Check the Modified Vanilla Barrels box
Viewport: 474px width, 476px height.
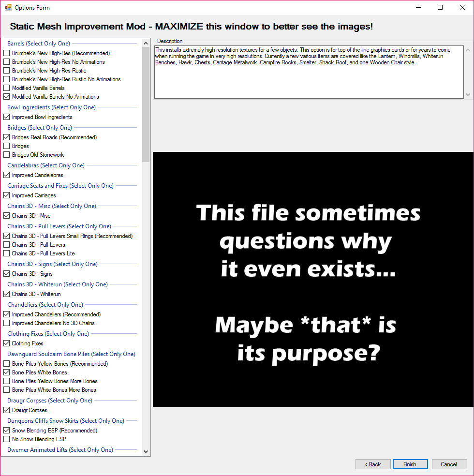(x=6, y=88)
